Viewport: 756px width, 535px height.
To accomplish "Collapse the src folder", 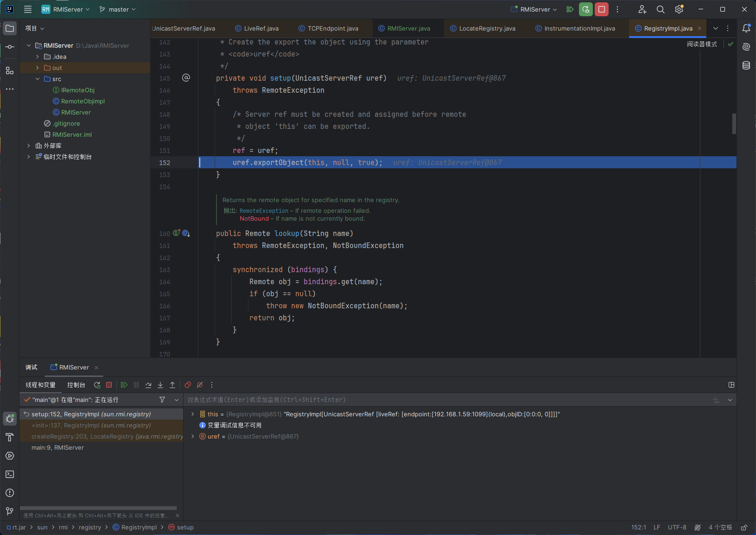I will click(38, 79).
